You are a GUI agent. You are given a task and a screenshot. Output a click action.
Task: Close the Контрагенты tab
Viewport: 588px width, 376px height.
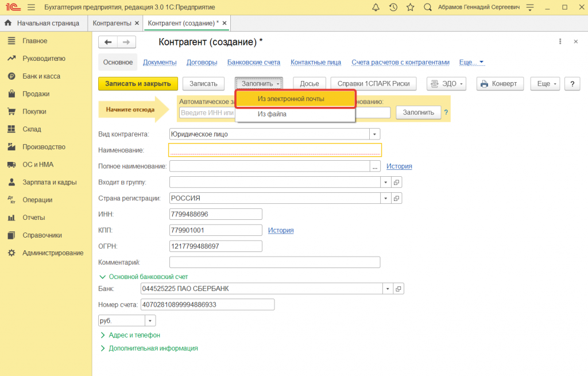(x=137, y=23)
